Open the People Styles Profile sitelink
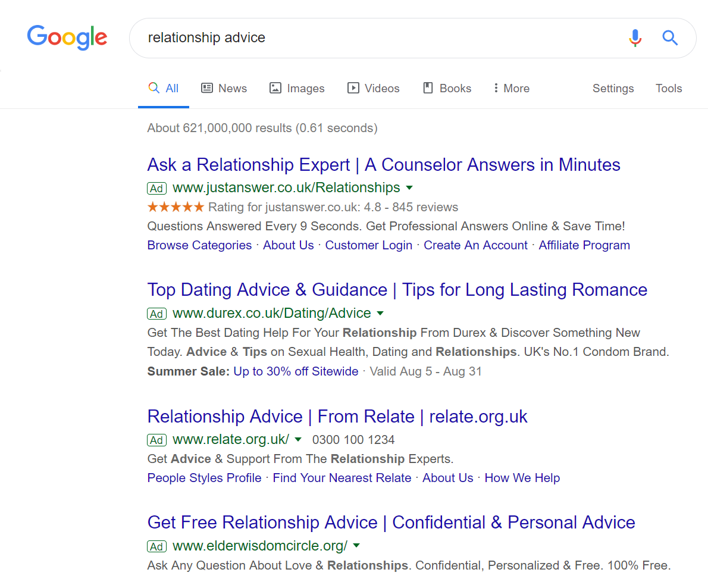The image size is (708, 588). tap(204, 478)
